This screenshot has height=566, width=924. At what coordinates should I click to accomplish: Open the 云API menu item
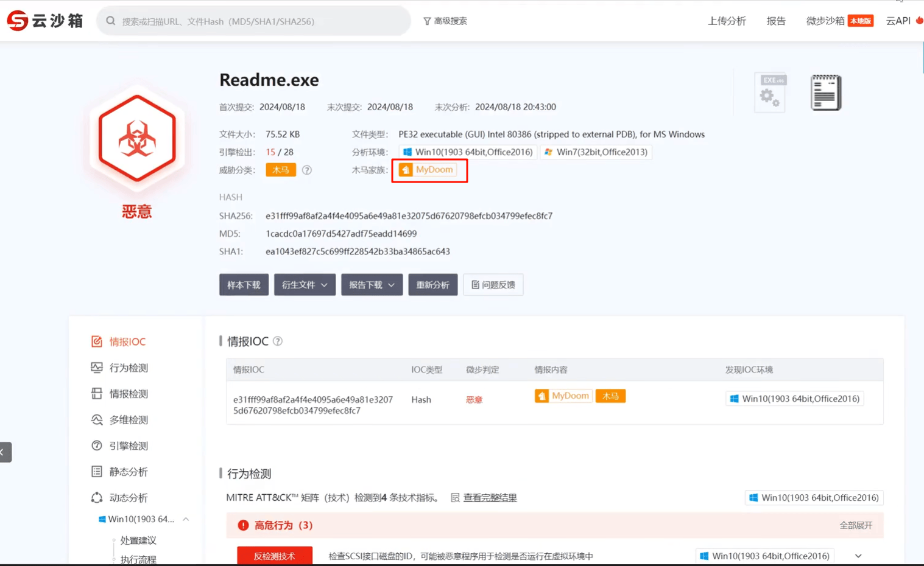pos(898,21)
